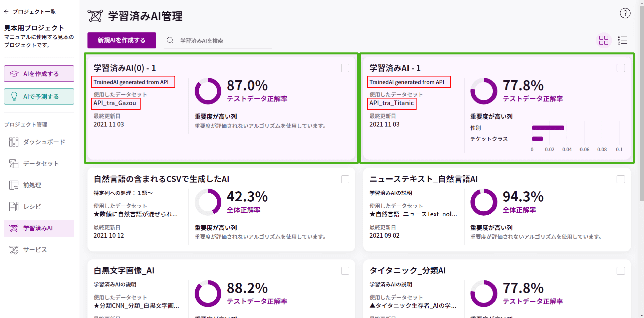The width and height of the screenshot is (644, 318).
Task: Check the タイタニック_分類AI card checkbox
Action: [621, 271]
